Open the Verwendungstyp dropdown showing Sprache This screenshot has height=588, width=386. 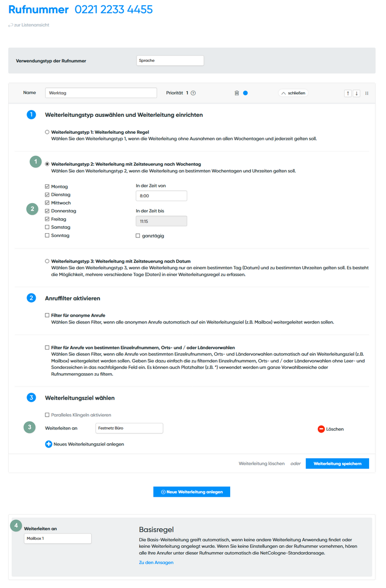tap(170, 60)
